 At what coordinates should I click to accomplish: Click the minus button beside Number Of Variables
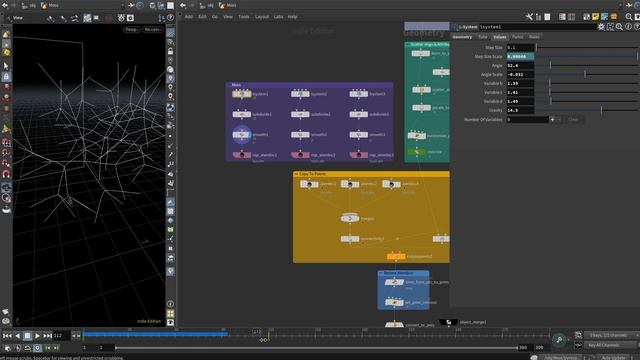pos(559,120)
